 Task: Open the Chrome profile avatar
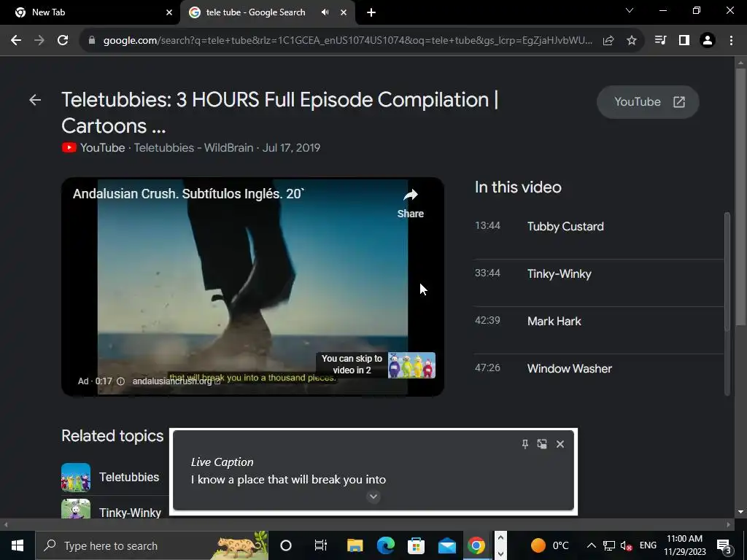tap(708, 41)
